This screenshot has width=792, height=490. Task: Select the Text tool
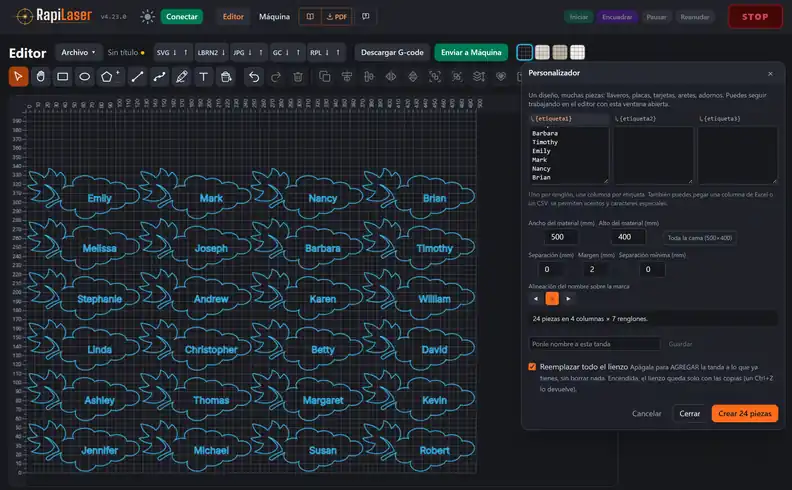click(x=204, y=77)
